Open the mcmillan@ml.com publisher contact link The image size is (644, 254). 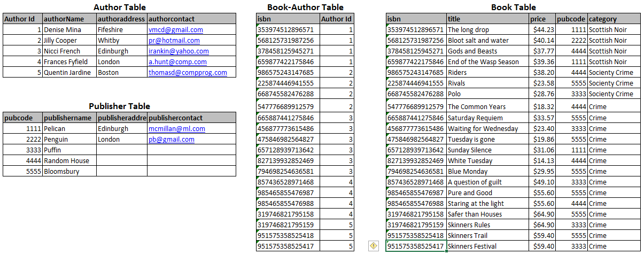click(177, 129)
